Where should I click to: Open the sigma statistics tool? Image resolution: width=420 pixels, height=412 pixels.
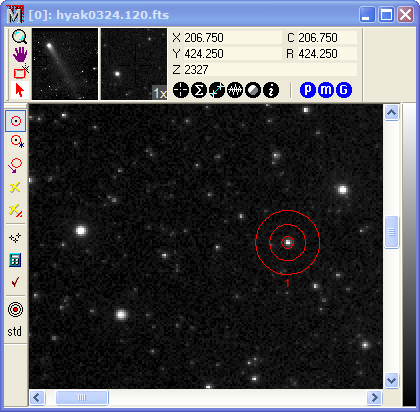click(x=199, y=90)
